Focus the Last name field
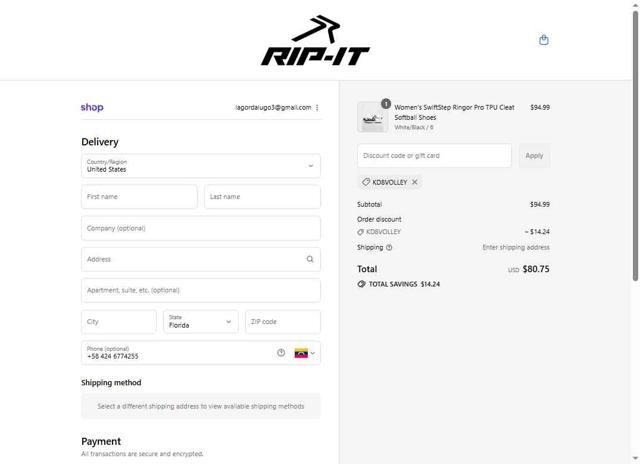 (x=262, y=197)
